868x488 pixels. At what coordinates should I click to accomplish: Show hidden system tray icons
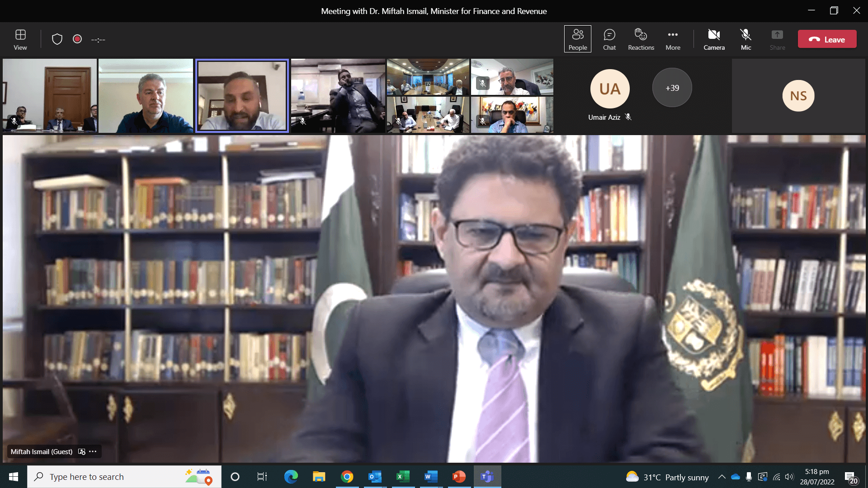tap(722, 477)
